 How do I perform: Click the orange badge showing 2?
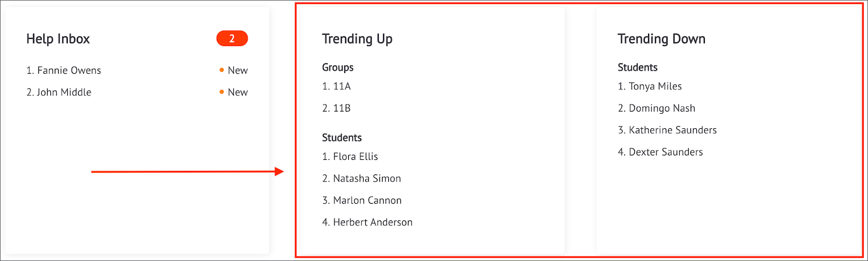click(232, 38)
